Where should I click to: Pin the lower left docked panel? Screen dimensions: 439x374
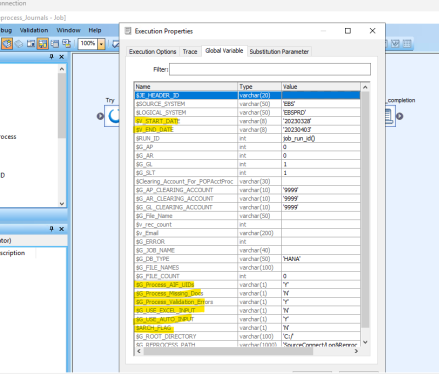(x=51, y=229)
